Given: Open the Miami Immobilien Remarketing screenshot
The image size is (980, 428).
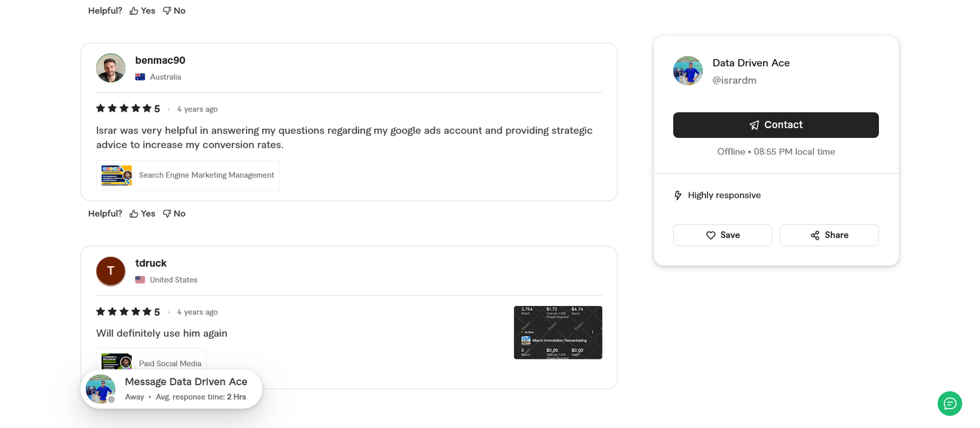Looking at the screenshot, I should [557, 332].
